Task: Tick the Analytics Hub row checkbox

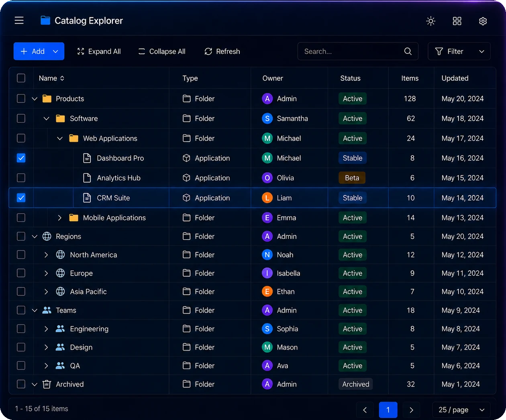Action: point(21,178)
